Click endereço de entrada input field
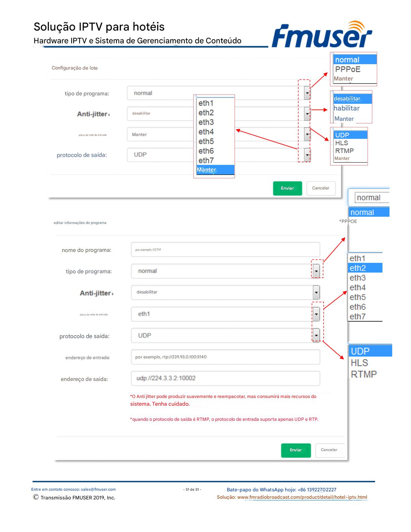 point(225,357)
